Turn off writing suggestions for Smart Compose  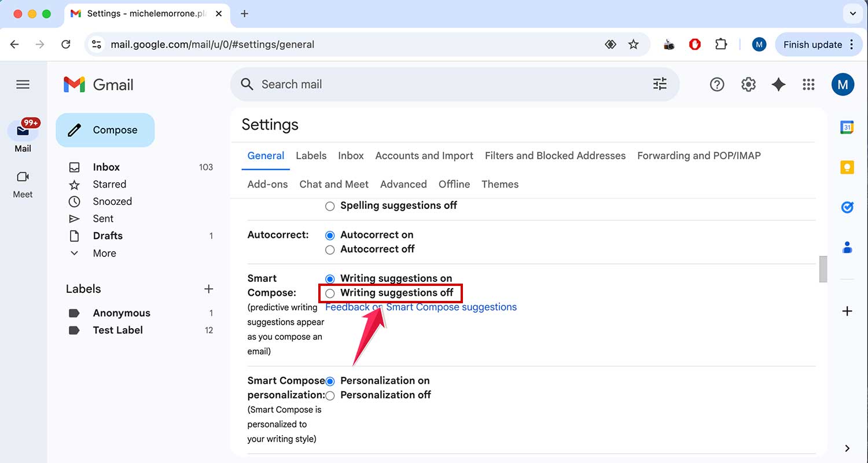coord(330,293)
